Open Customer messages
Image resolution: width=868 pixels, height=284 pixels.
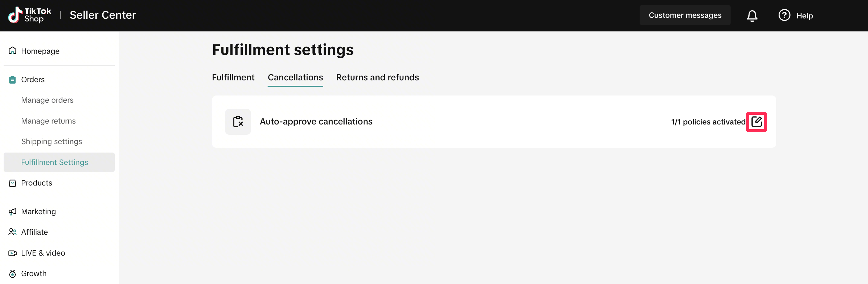click(685, 15)
